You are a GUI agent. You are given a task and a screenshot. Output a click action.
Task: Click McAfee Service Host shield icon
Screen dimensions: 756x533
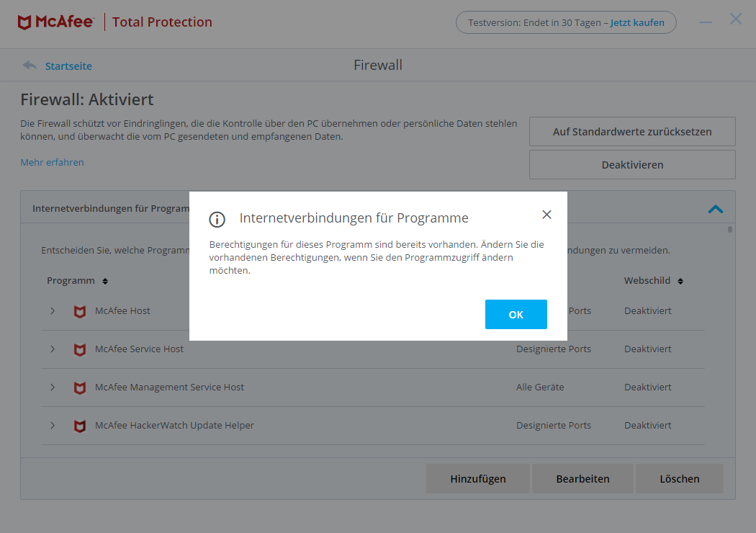(x=80, y=350)
